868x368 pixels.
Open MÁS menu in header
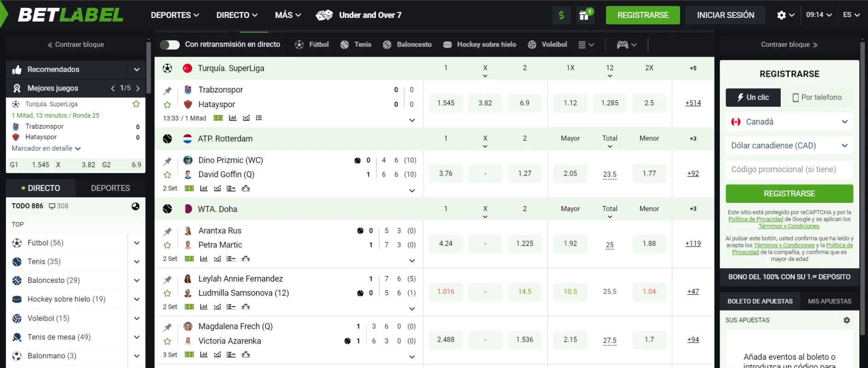pos(288,15)
